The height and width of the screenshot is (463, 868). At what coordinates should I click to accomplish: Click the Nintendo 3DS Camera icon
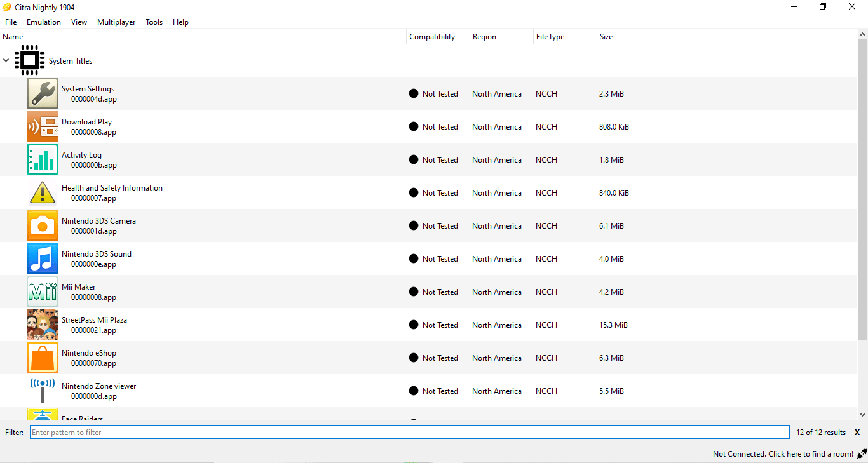pos(43,225)
